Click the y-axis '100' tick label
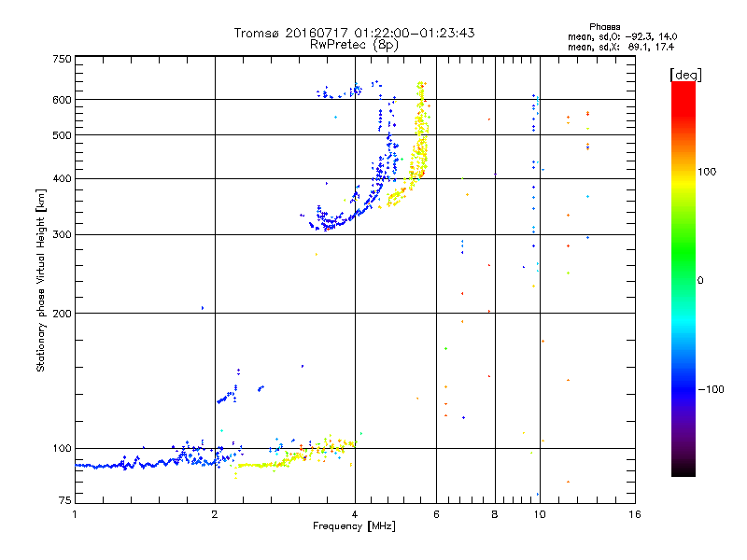The width and height of the screenshot is (747, 560). coord(62,448)
